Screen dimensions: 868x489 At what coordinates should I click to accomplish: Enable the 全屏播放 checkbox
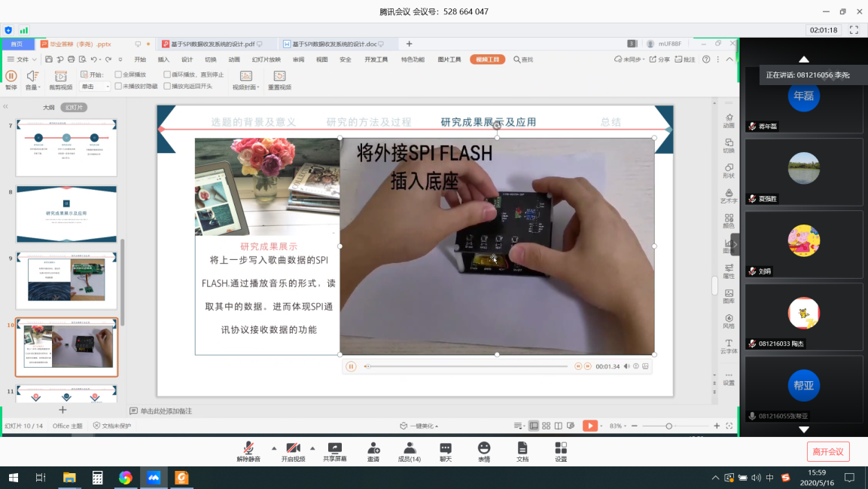tap(118, 75)
